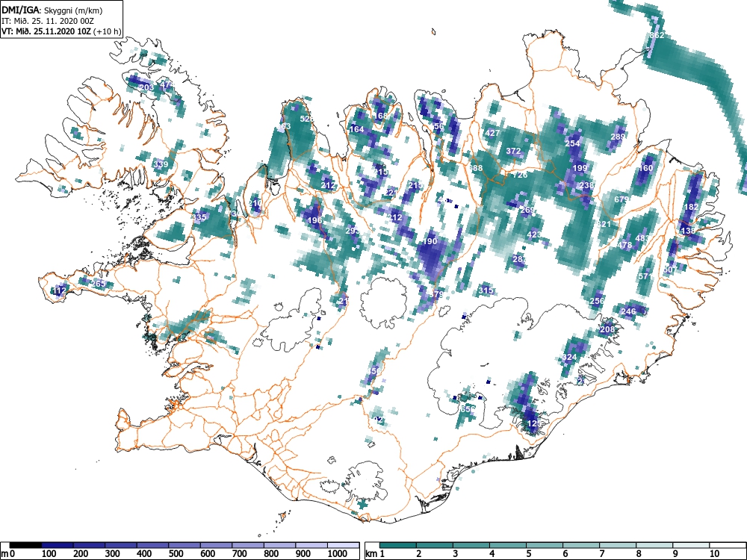The width and height of the screenshot is (747, 560).
Task: Click the 571 visibility value
Action: coord(645,277)
